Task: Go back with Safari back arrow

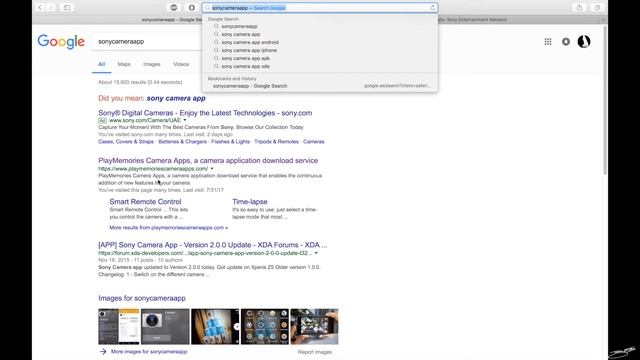Action: [x=40, y=7]
